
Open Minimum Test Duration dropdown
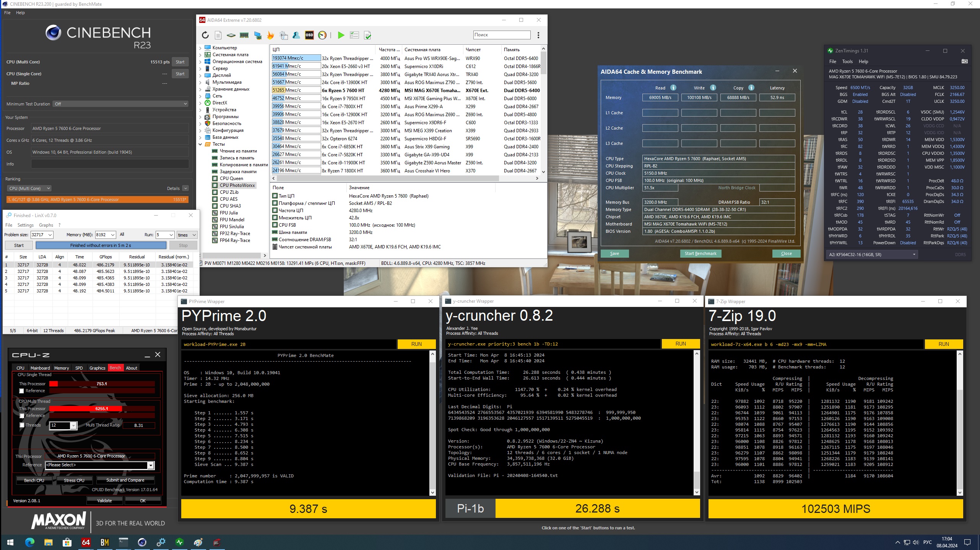(120, 104)
